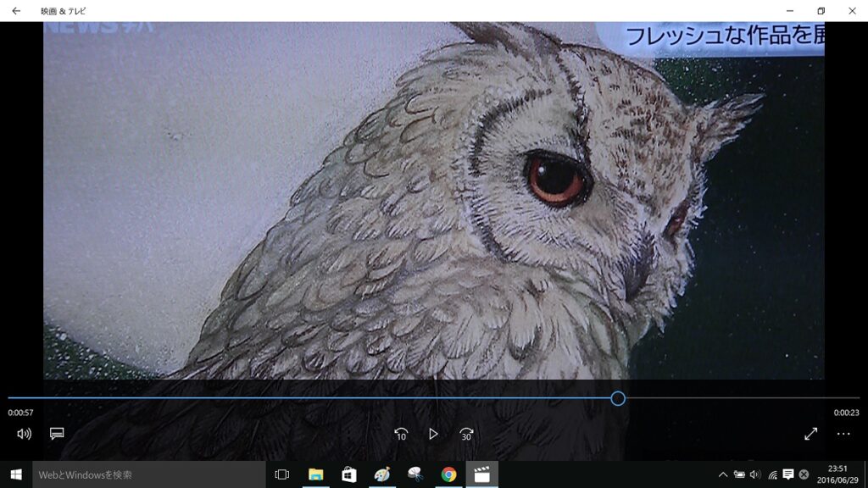Viewport: 868px width, 488px height.
Task: Open the Paint app from the taskbar
Action: (x=382, y=474)
